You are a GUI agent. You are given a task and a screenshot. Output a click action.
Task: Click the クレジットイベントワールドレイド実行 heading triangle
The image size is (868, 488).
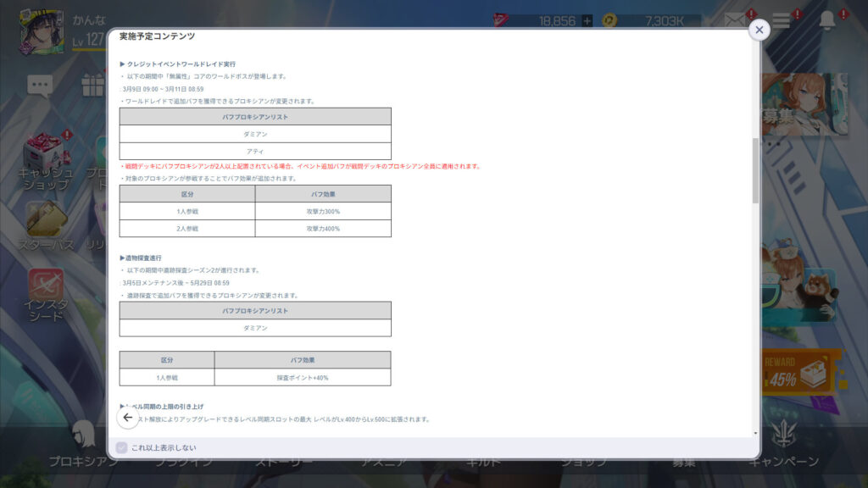click(x=122, y=64)
